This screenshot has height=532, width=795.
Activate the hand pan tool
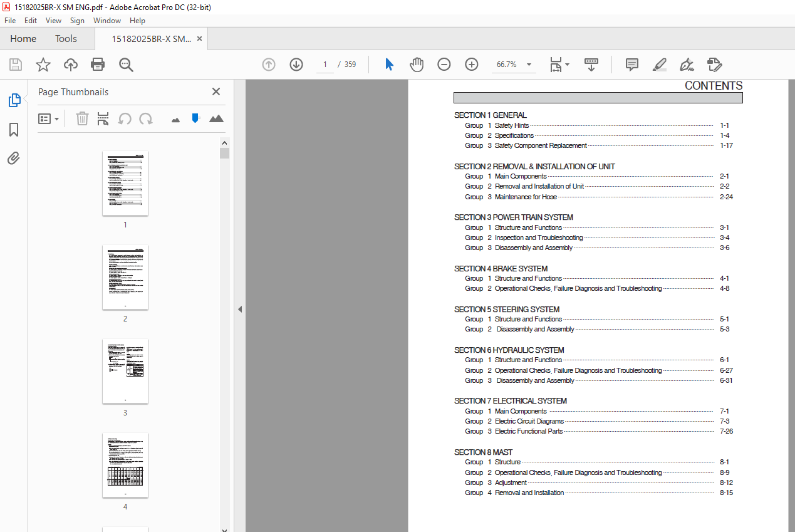[417, 65]
